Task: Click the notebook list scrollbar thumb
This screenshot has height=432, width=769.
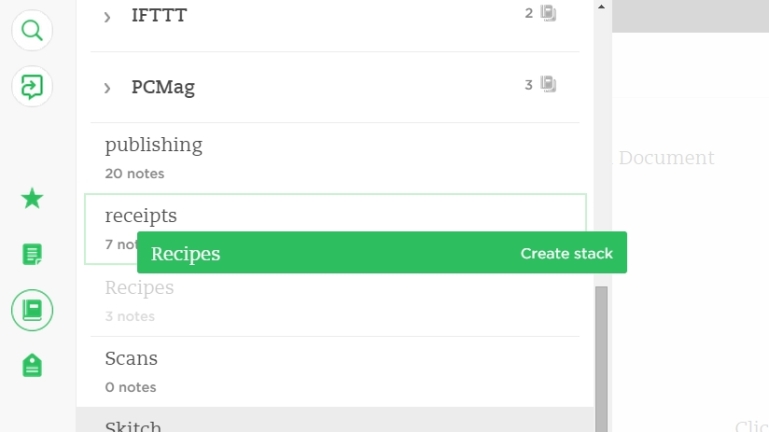Action: [601, 359]
